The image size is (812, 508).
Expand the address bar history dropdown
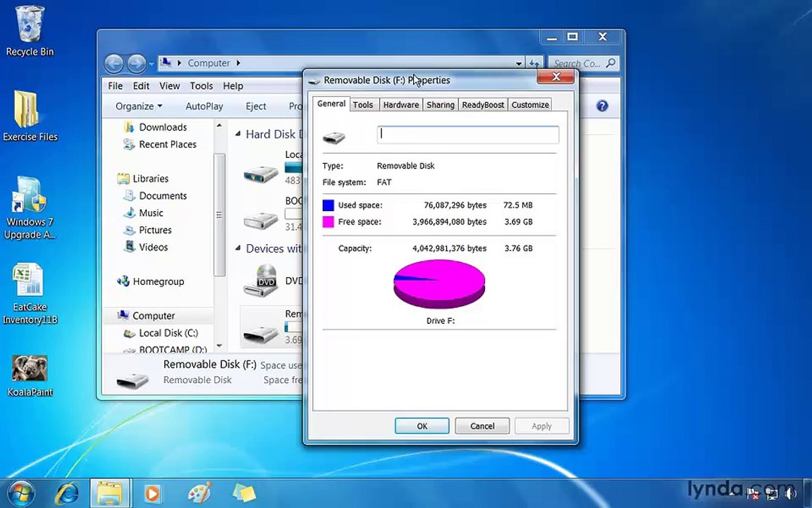point(518,64)
